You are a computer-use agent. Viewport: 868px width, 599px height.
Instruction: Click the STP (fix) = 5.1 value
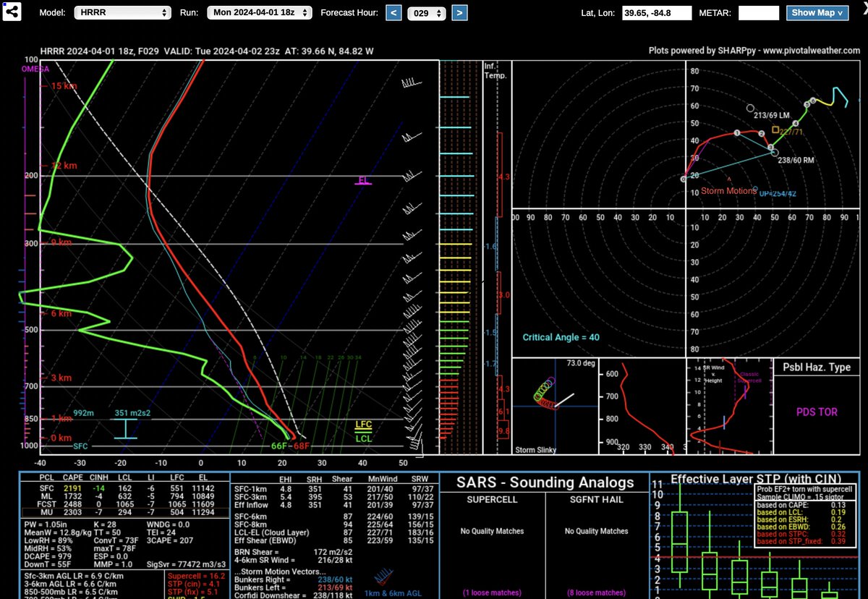(x=192, y=593)
